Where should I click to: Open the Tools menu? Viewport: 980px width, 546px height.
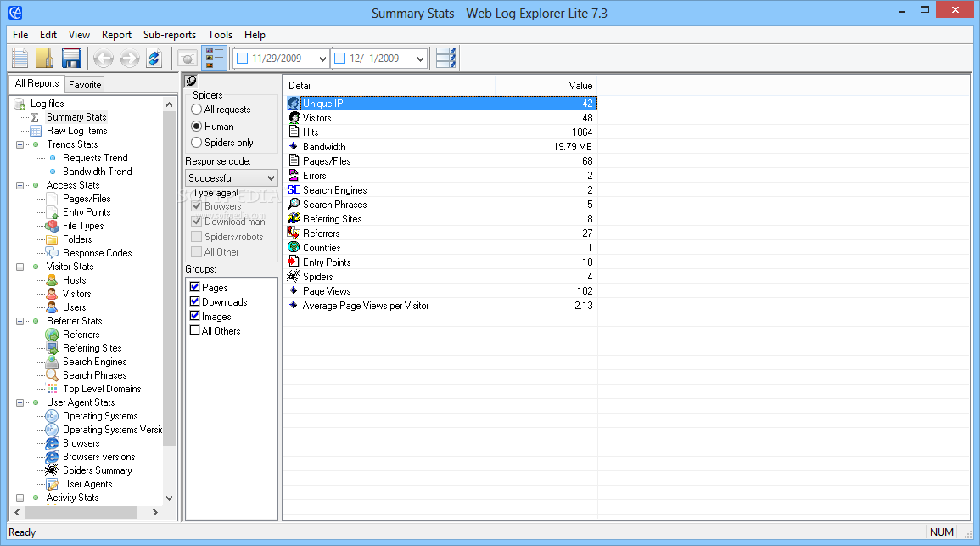[x=220, y=35]
